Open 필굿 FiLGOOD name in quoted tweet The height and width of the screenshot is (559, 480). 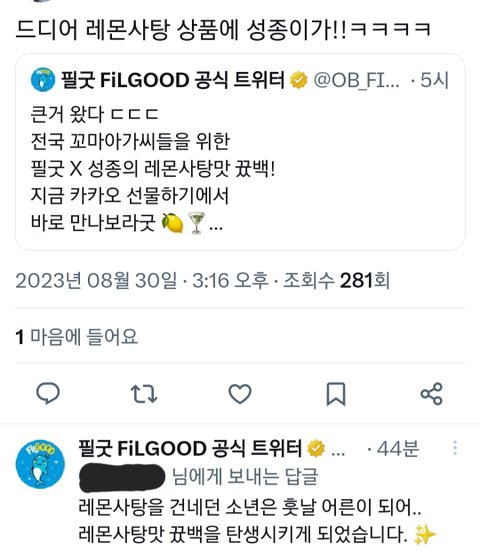[x=173, y=80]
